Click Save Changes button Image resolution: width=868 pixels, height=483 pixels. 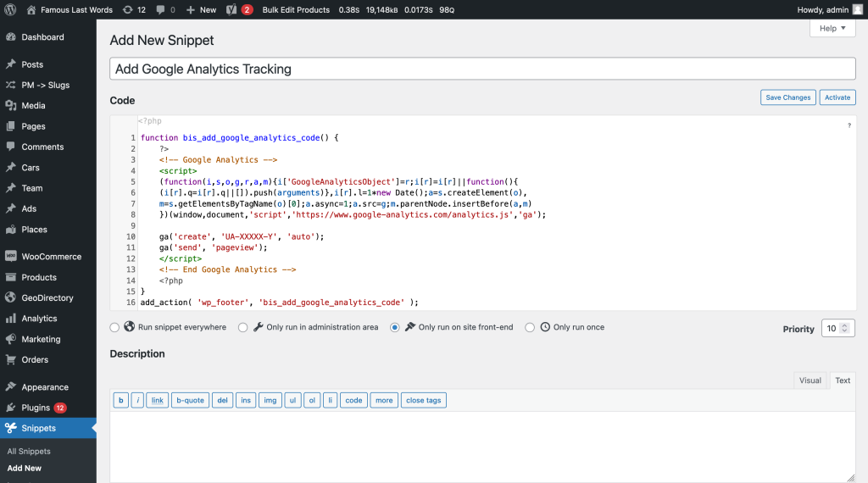pyautogui.click(x=787, y=97)
